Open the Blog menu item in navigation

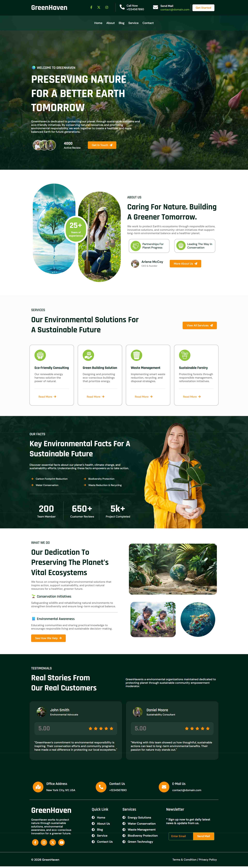[x=121, y=23]
